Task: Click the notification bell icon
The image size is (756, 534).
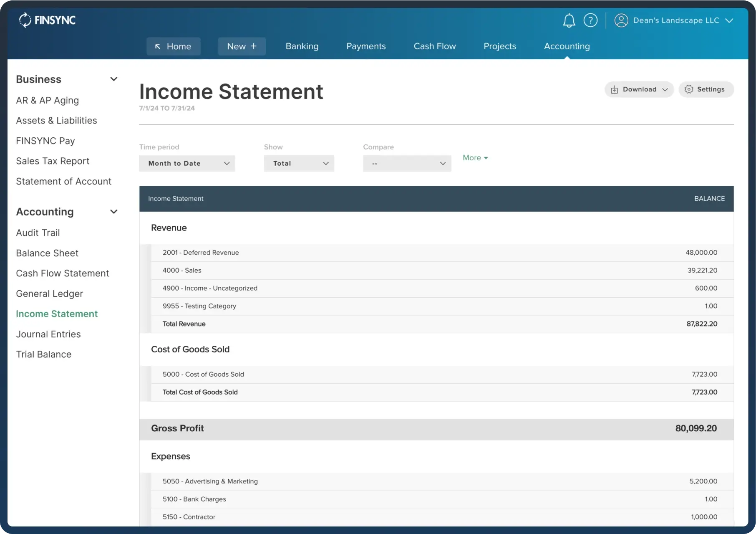Action: [x=569, y=20]
